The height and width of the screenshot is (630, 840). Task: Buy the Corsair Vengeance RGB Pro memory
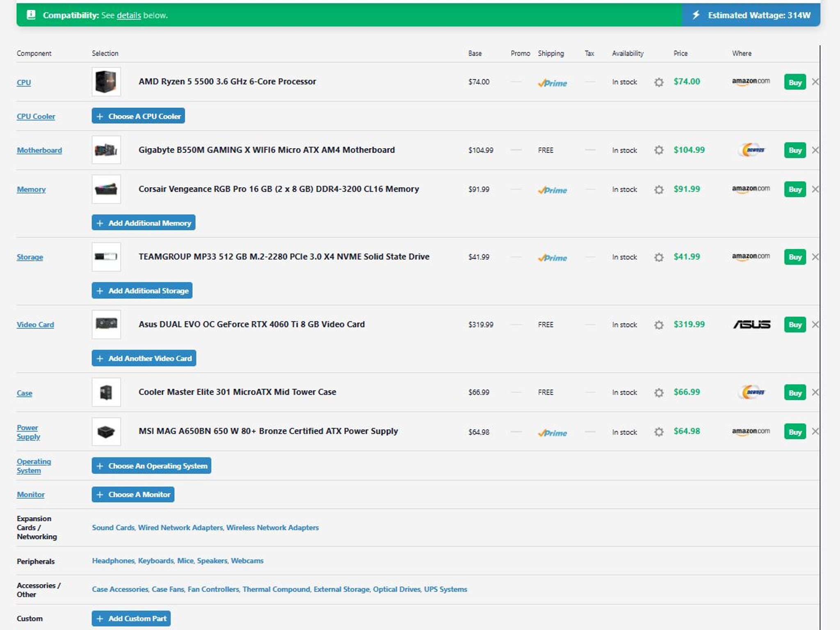(x=795, y=189)
